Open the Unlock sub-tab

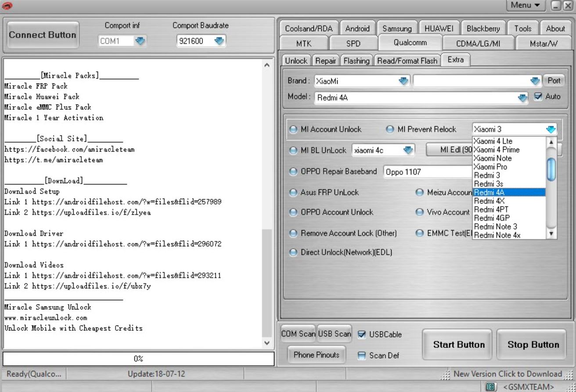296,61
